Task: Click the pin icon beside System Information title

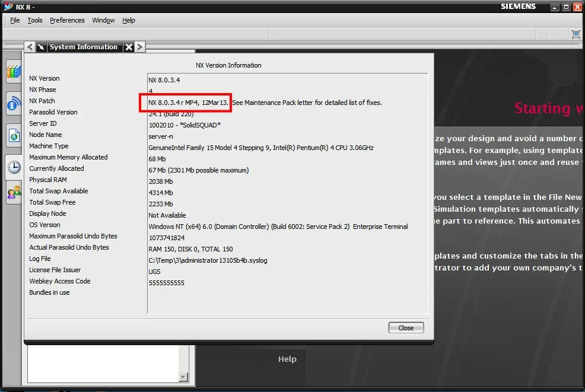Action: (41, 47)
